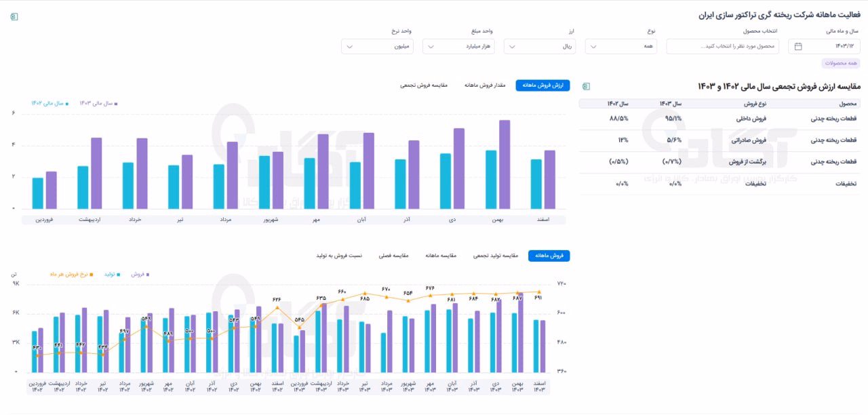Switch to the 'مقدار فروش ماهانه' tab

[x=485, y=85]
